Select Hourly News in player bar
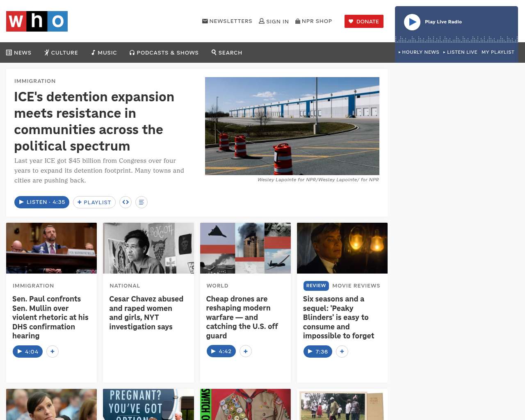Screen dimensions: 525x420 click(419, 52)
